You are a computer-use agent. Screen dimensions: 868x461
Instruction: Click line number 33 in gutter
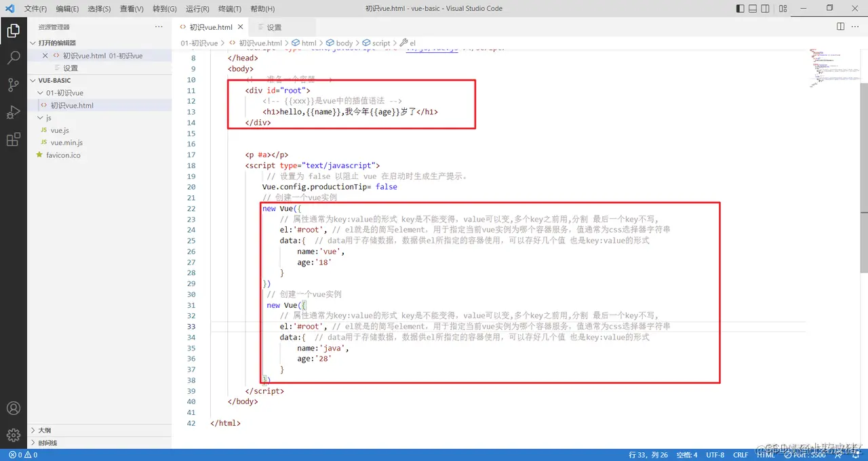point(191,327)
